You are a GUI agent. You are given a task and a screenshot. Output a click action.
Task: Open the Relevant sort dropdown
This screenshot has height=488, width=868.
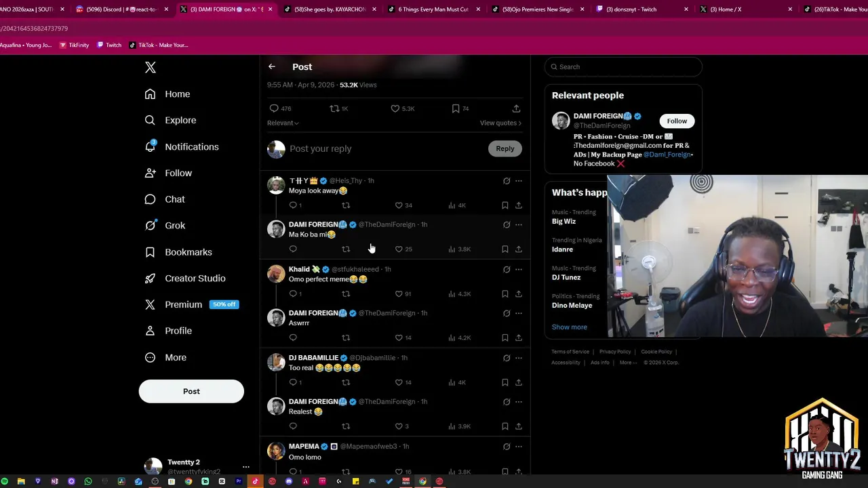(x=283, y=123)
